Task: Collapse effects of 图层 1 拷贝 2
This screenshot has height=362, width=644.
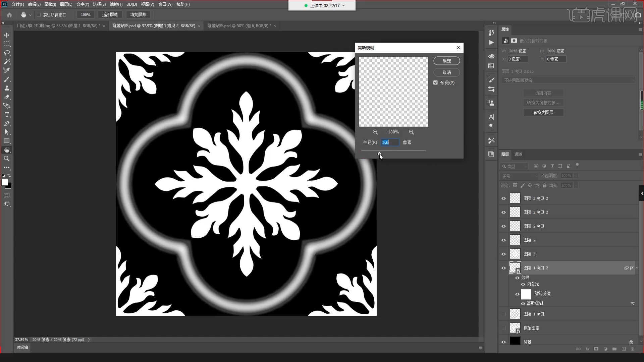Action: click(x=637, y=268)
